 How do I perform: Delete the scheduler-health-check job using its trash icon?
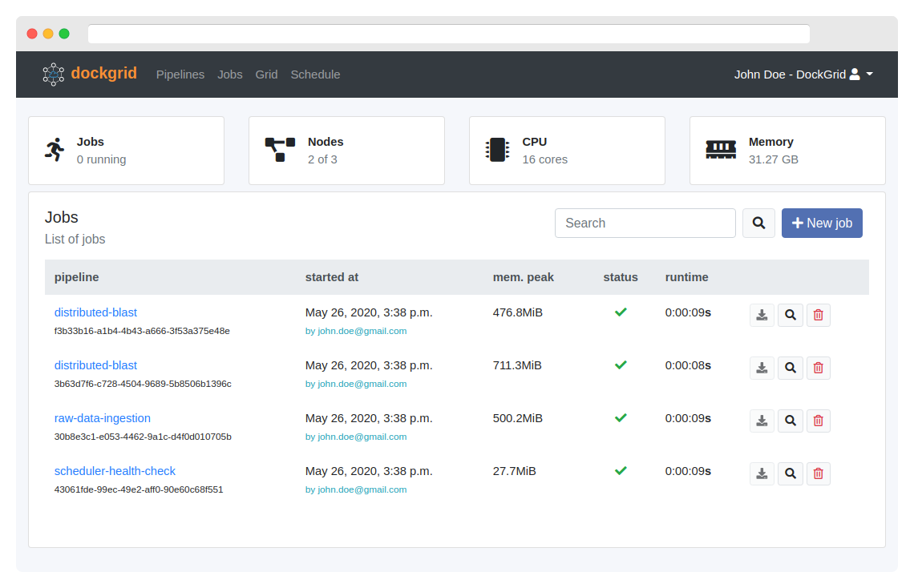click(x=818, y=474)
